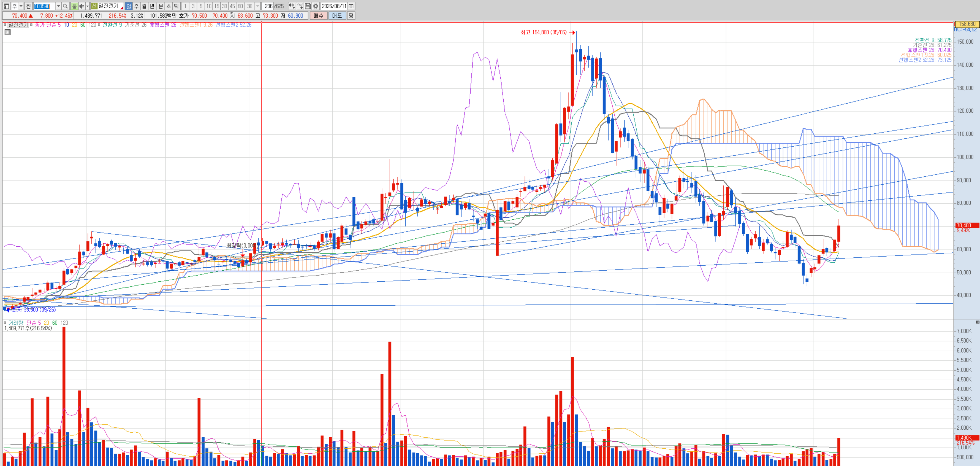Click the 거래량 volume legend label

pyautogui.click(x=16, y=323)
